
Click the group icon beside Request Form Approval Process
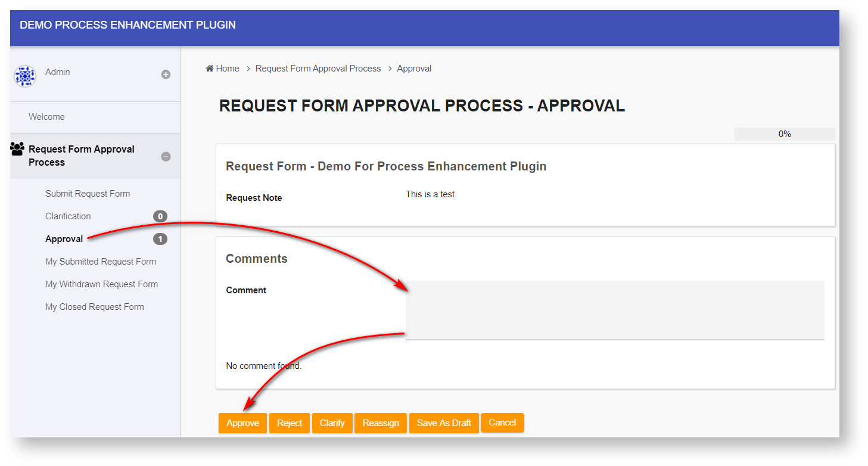17,149
